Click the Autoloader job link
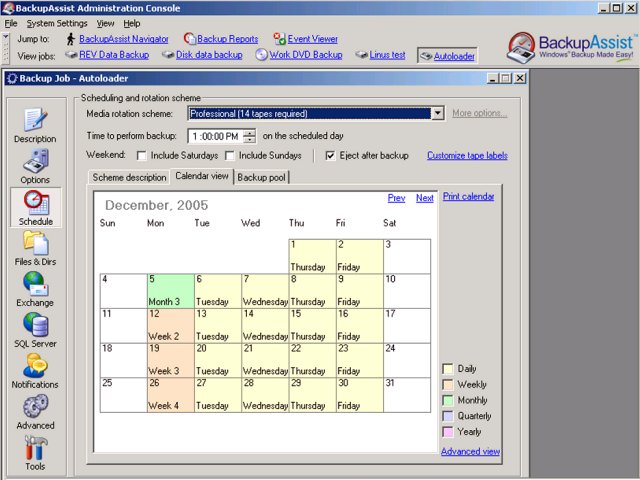 pyautogui.click(x=454, y=56)
